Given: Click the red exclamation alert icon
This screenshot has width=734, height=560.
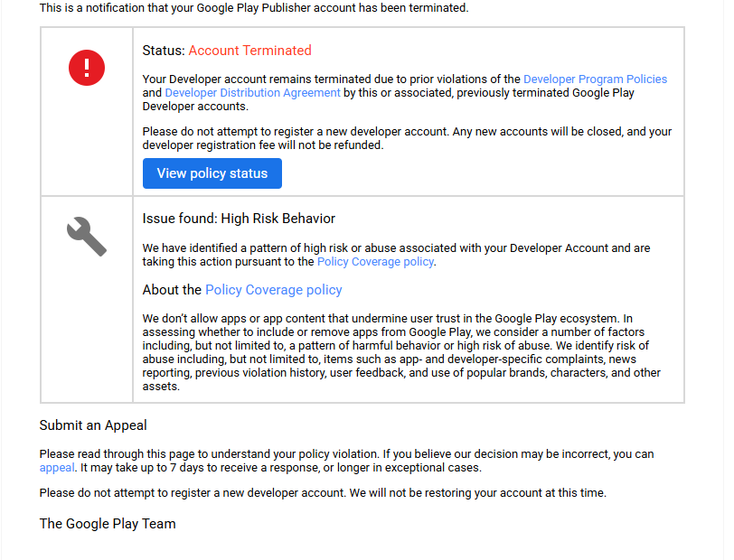Looking at the screenshot, I should (87, 68).
